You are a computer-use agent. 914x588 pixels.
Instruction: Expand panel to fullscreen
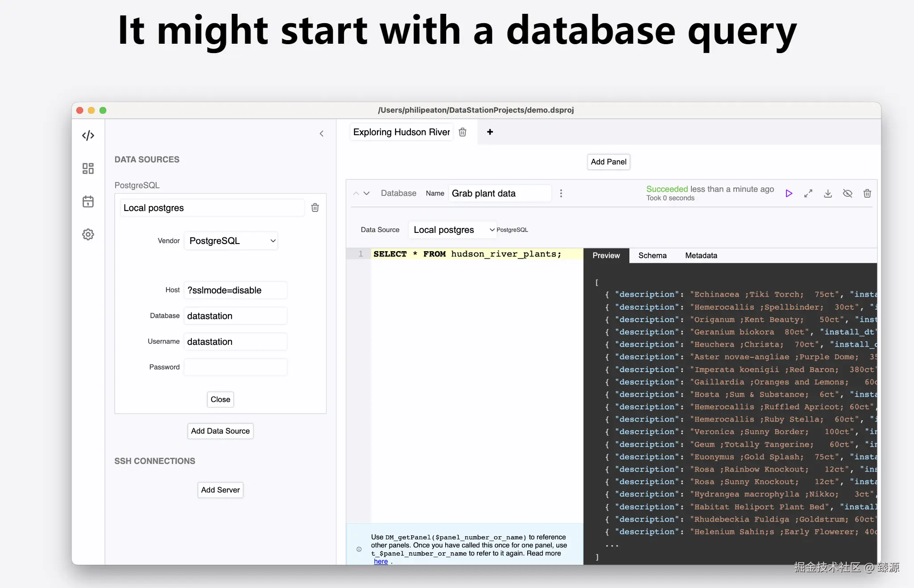[808, 194]
